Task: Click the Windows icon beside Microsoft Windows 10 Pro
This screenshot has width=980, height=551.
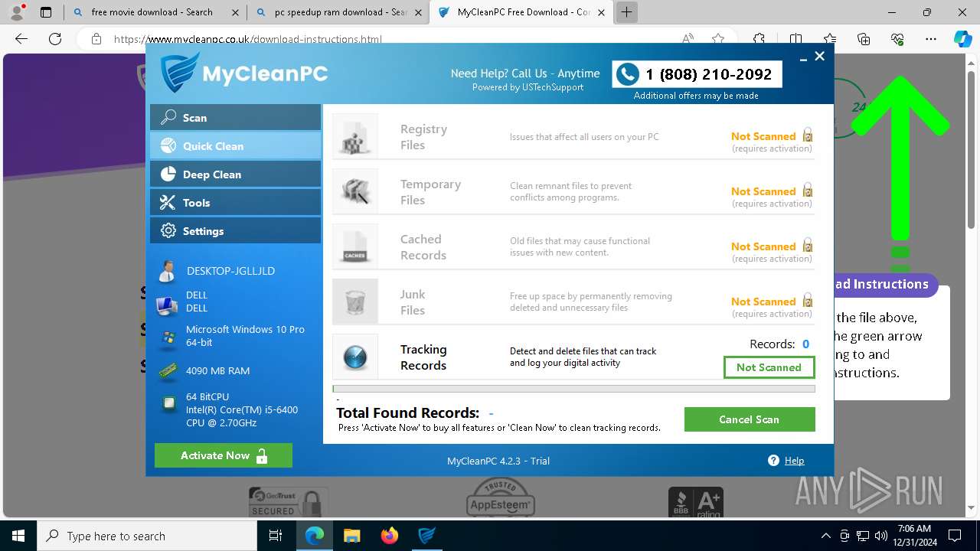Action: click(x=167, y=337)
